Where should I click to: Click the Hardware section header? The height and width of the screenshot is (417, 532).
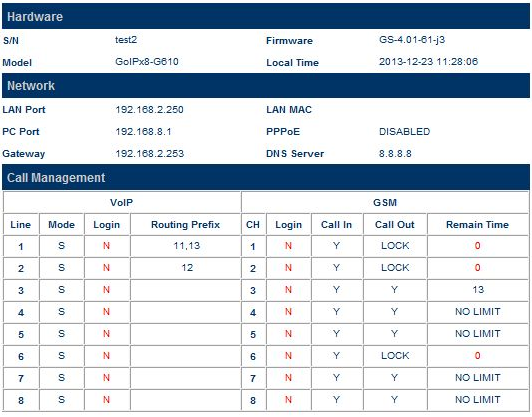click(x=266, y=16)
